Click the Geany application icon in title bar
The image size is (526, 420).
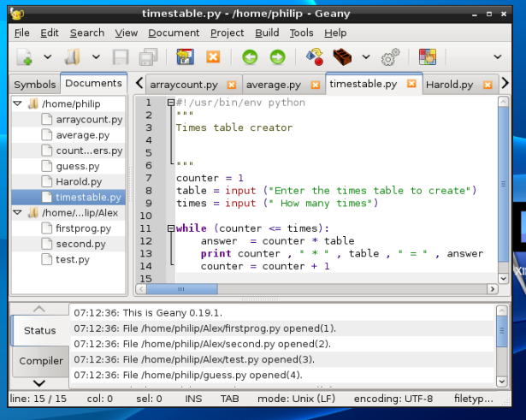pos(17,14)
